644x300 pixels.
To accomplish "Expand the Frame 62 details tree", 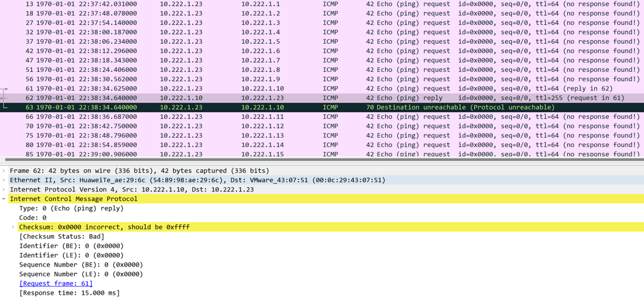I will click(x=4, y=171).
